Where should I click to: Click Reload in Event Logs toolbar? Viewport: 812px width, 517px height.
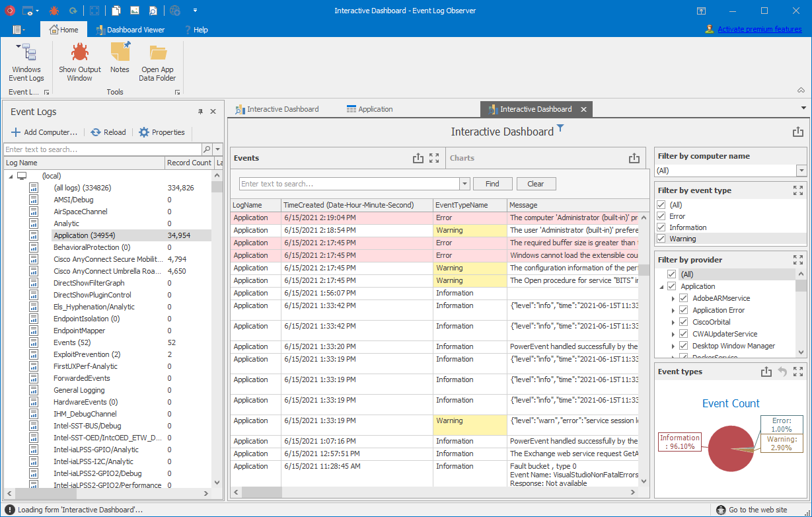point(108,132)
